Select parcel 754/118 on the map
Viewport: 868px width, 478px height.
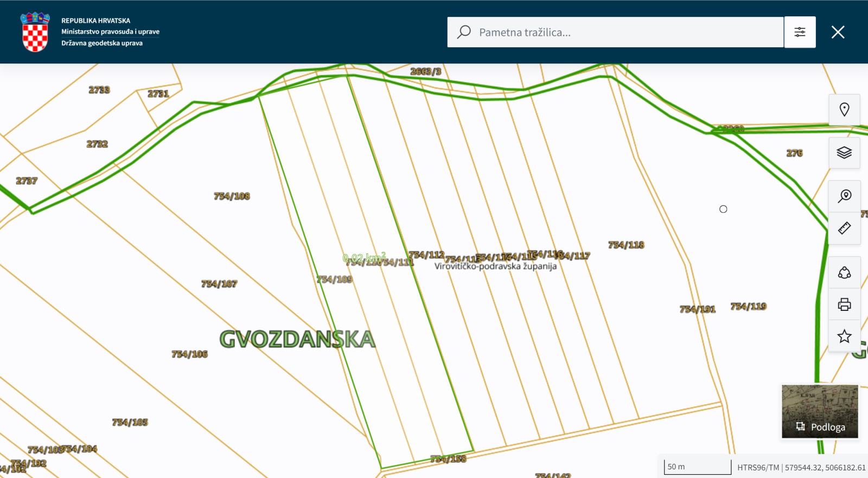point(626,245)
